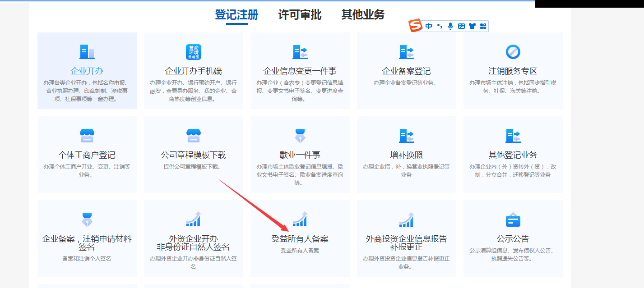The width and height of the screenshot is (644, 288).
Task: Click the 公司章程模板下载 title
Action: (x=193, y=155)
